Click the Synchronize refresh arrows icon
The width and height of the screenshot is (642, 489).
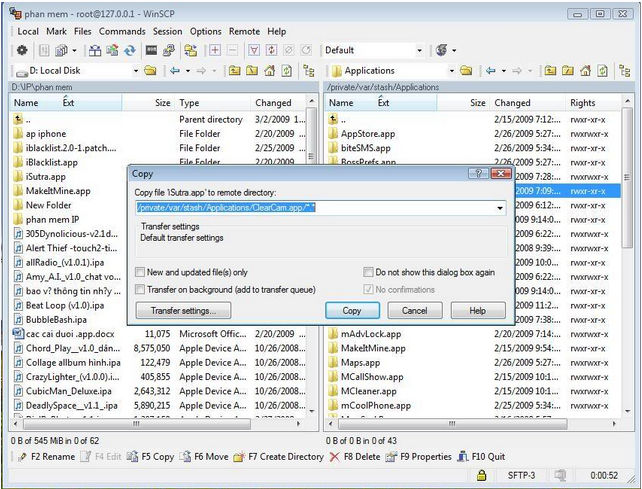[130, 50]
